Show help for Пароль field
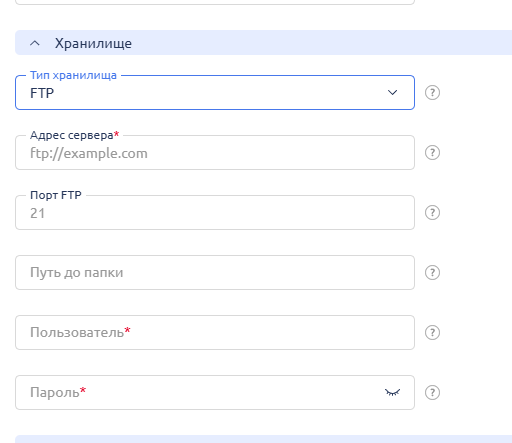The height and width of the screenshot is (443, 512). (432, 392)
